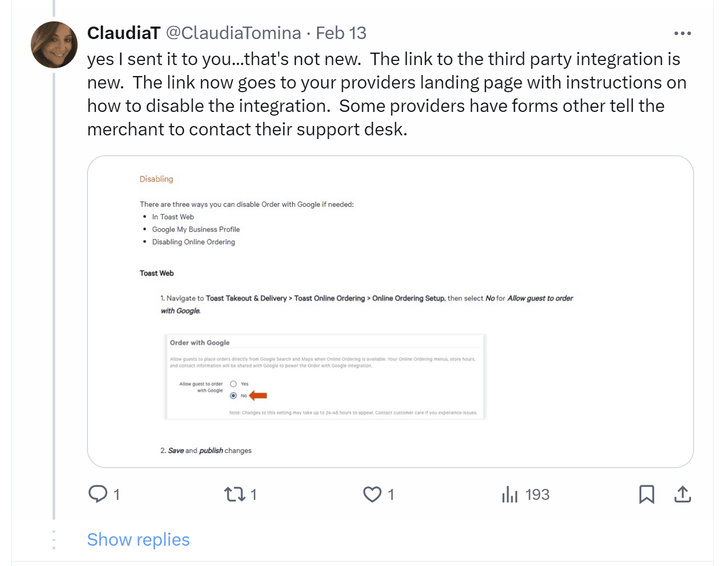
Task: Select the Yes radio button in image
Action: 233,384
